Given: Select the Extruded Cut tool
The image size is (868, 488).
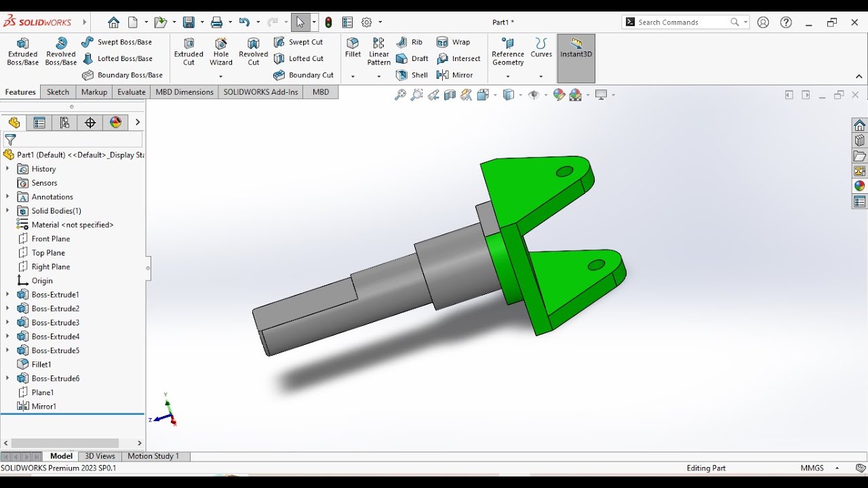Looking at the screenshot, I should pyautogui.click(x=189, y=52).
